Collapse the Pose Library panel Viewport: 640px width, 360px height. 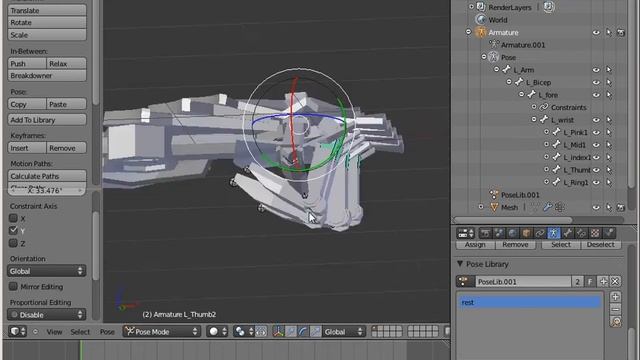coord(460,264)
